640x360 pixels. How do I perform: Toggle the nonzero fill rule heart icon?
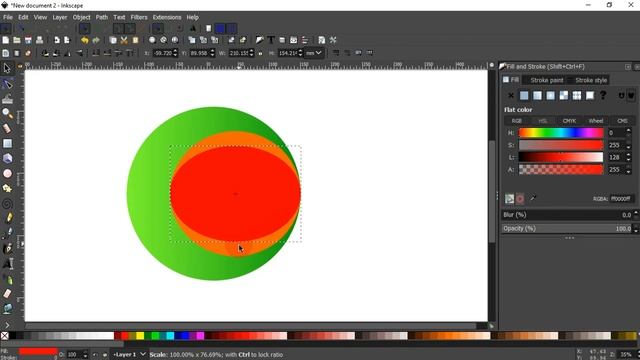point(631,96)
